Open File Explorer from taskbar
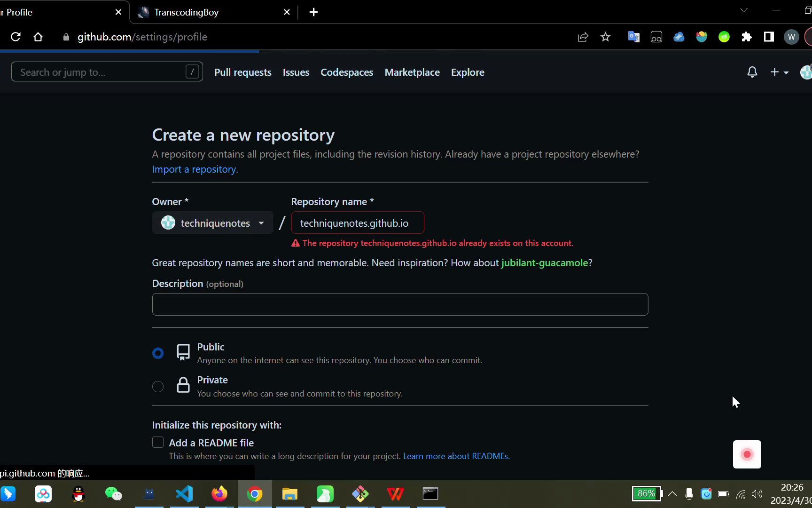The image size is (812, 508). click(x=290, y=494)
